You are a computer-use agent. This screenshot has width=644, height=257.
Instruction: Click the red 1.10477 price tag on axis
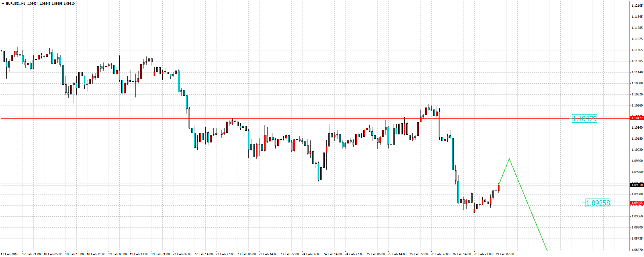[637, 118]
